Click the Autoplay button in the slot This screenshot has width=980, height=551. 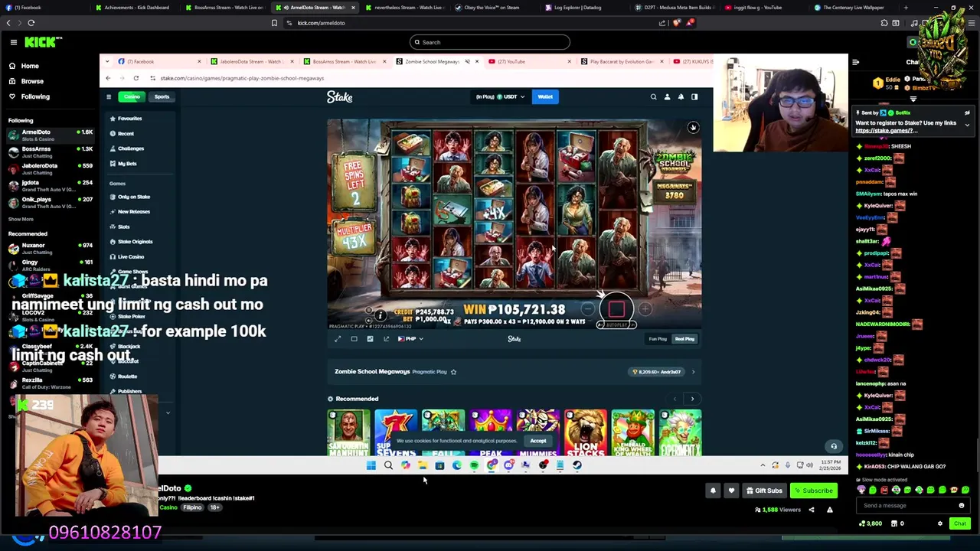point(617,325)
